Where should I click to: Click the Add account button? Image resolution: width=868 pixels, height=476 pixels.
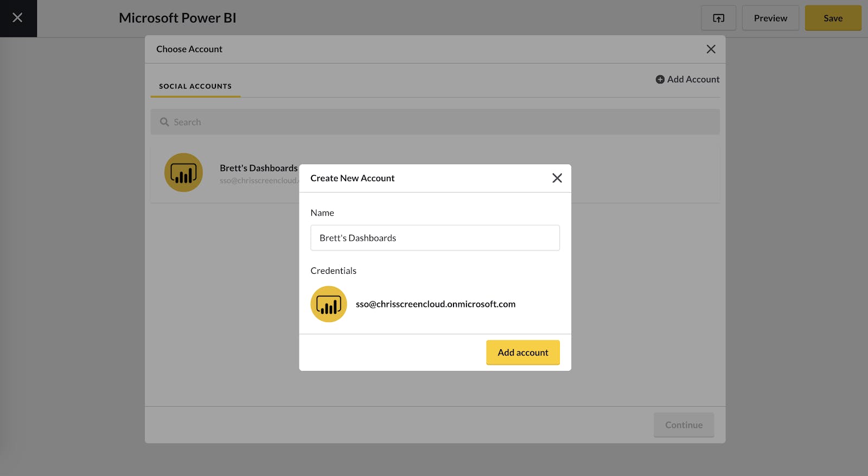coord(523,352)
